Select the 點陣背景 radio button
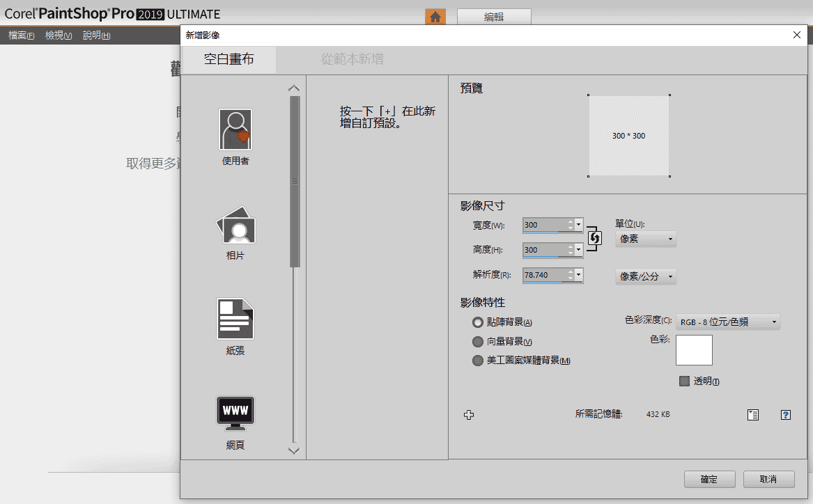Viewport: 813px width, 504px height. pos(477,322)
